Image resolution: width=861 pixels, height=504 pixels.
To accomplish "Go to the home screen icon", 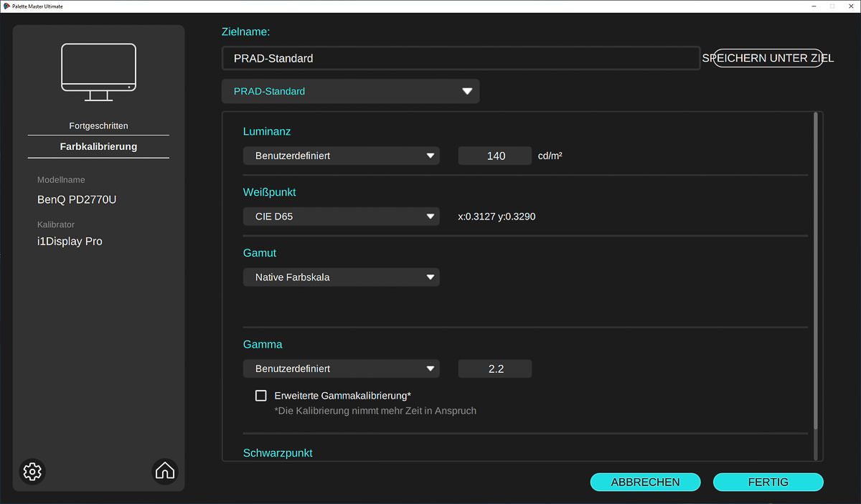I will (165, 471).
